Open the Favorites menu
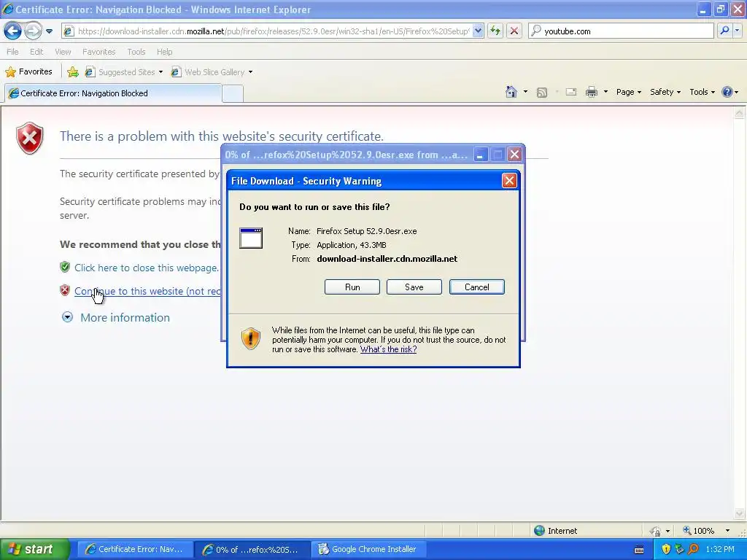The height and width of the screenshot is (560, 747). point(99,52)
